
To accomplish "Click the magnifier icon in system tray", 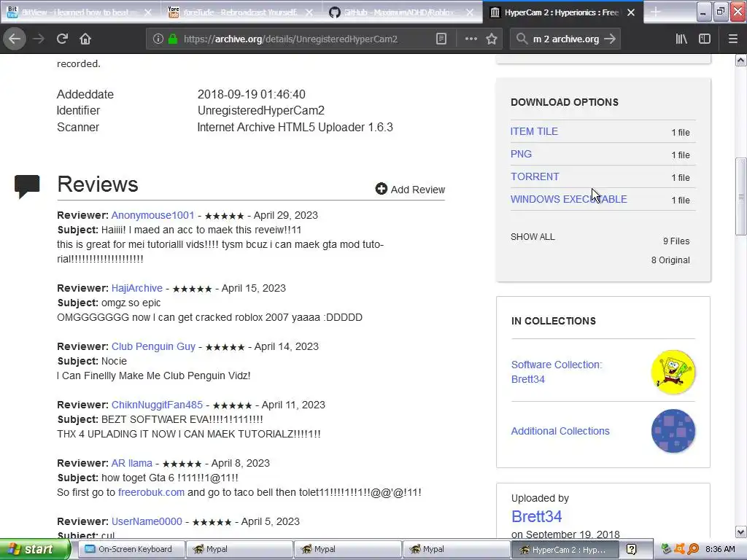I will [693, 549].
